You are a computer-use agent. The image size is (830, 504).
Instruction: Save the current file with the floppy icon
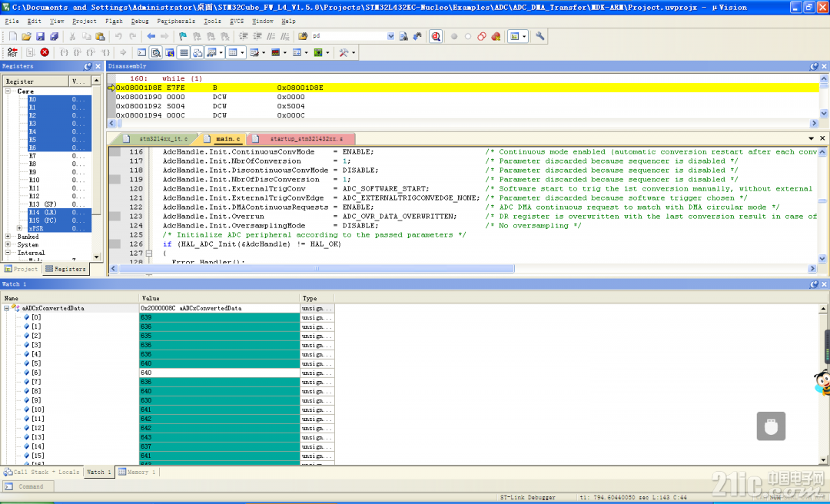(x=40, y=36)
